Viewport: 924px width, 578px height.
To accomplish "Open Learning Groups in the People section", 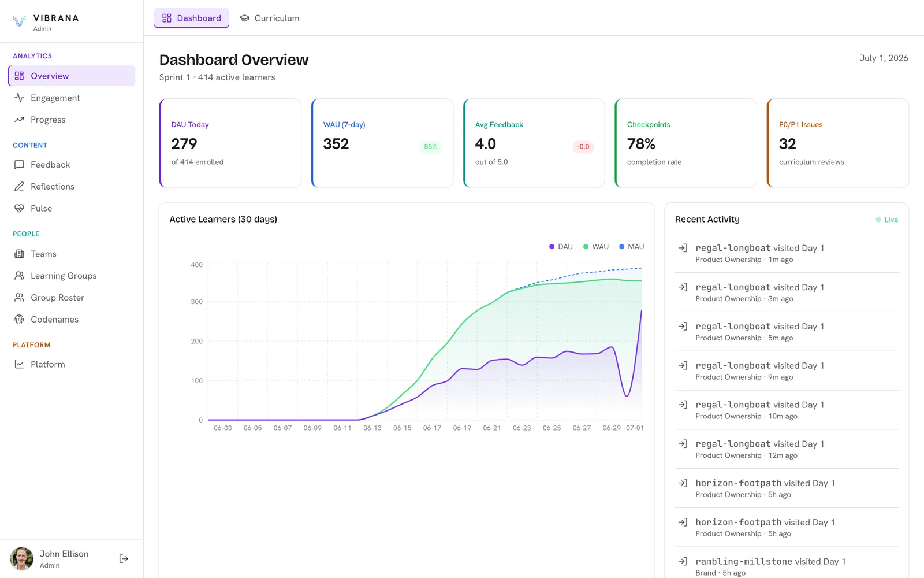I will click(72, 276).
